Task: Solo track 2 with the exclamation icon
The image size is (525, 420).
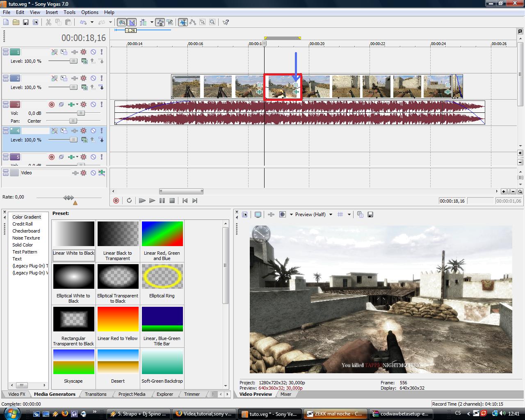Action: coord(101,78)
